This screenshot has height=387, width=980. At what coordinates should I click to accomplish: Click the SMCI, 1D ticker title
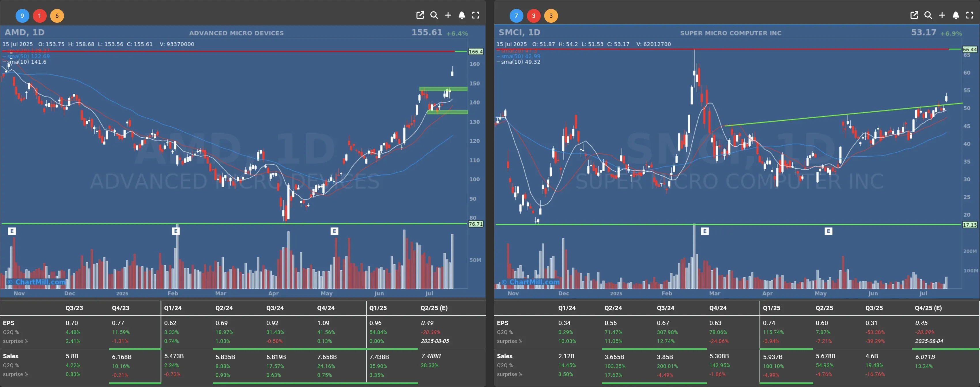click(x=519, y=32)
